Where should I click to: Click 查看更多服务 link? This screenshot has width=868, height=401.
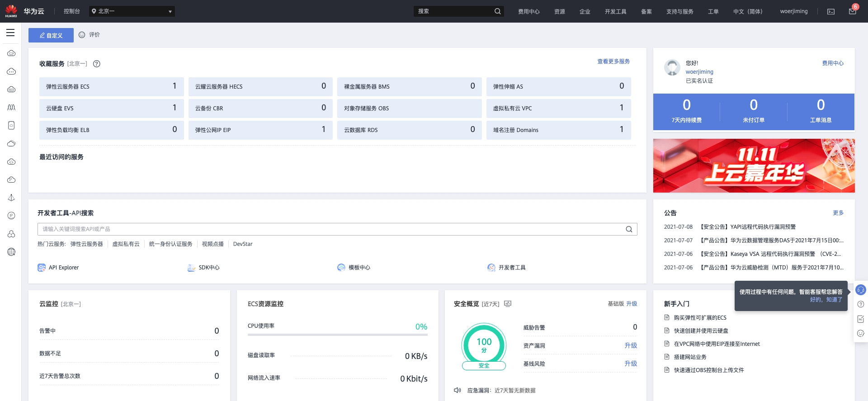click(613, 61)
